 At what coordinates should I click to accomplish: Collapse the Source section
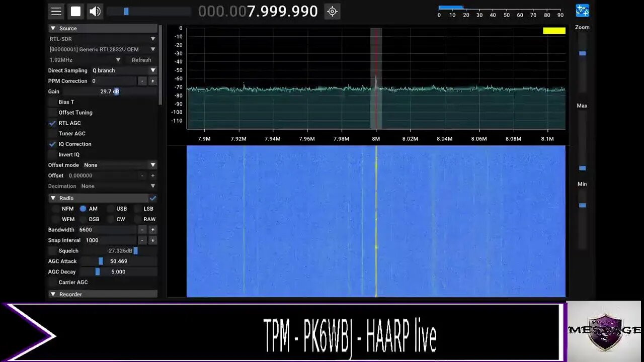click(x=103, y=28)
